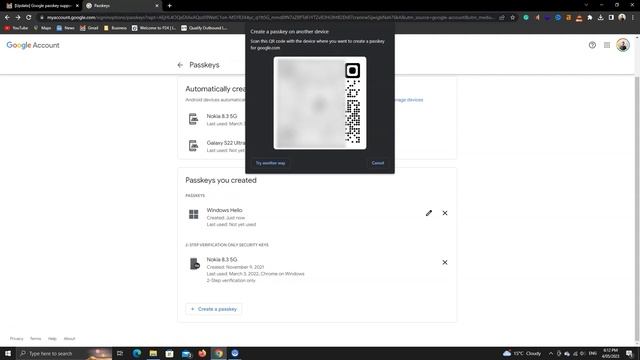Open the Amazon extension icon

tap(568, 18)
